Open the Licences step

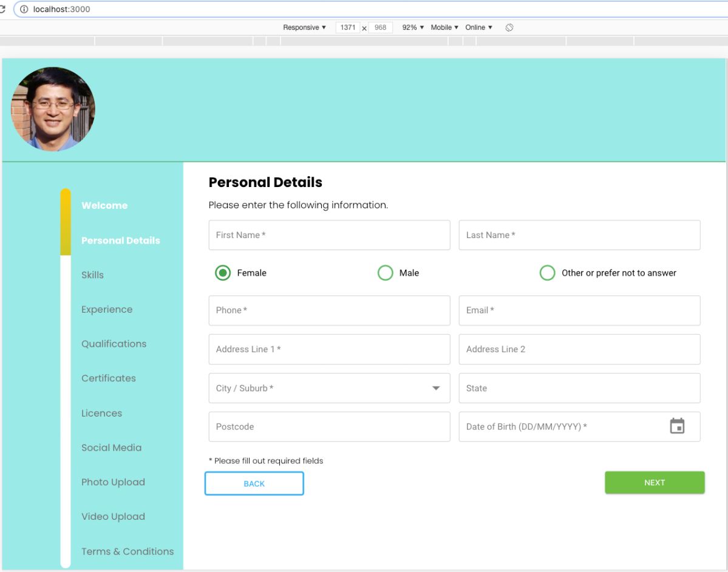coord(101,414)
